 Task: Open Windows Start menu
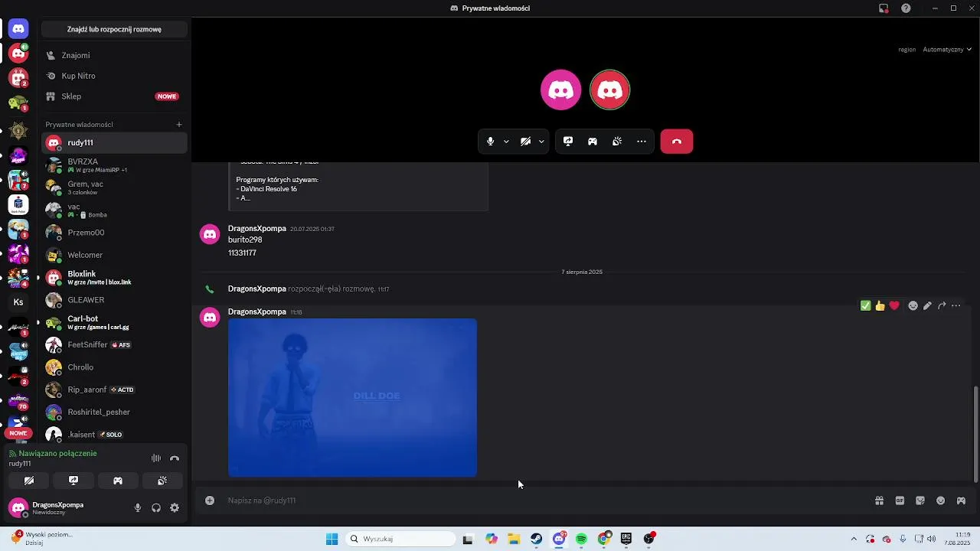(332, 540)
